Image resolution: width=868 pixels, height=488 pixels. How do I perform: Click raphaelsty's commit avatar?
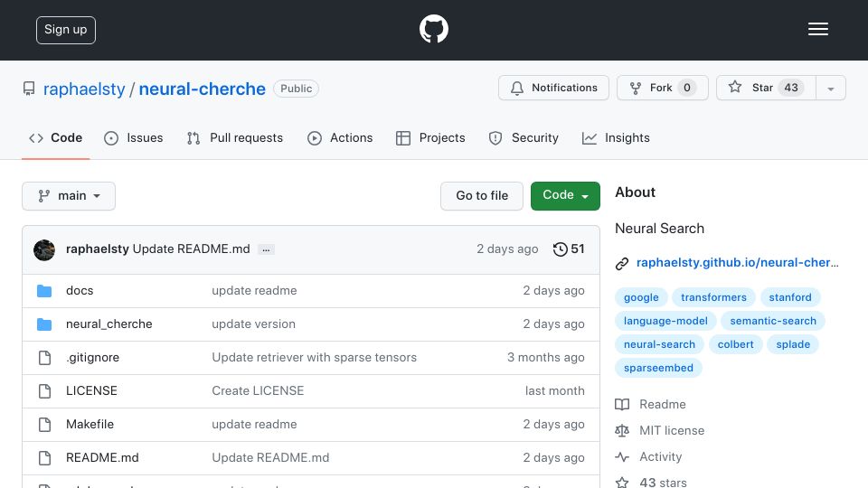coord(44,250)
